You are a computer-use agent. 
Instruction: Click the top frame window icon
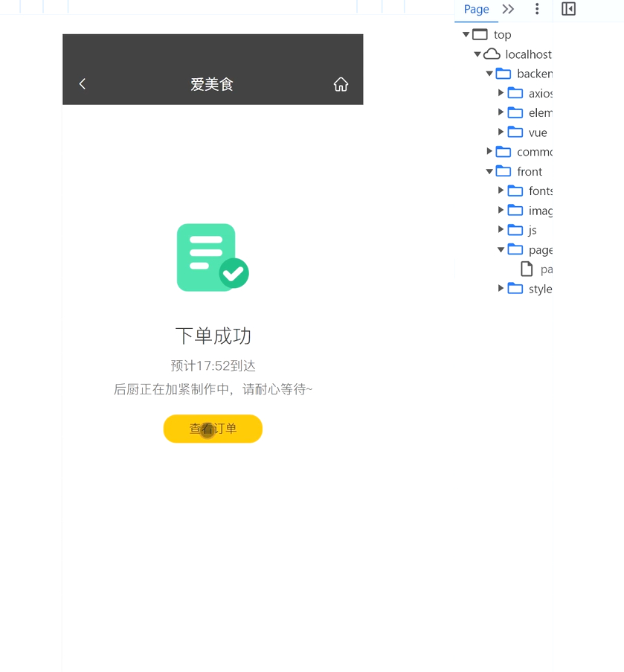tap(480, 34)
